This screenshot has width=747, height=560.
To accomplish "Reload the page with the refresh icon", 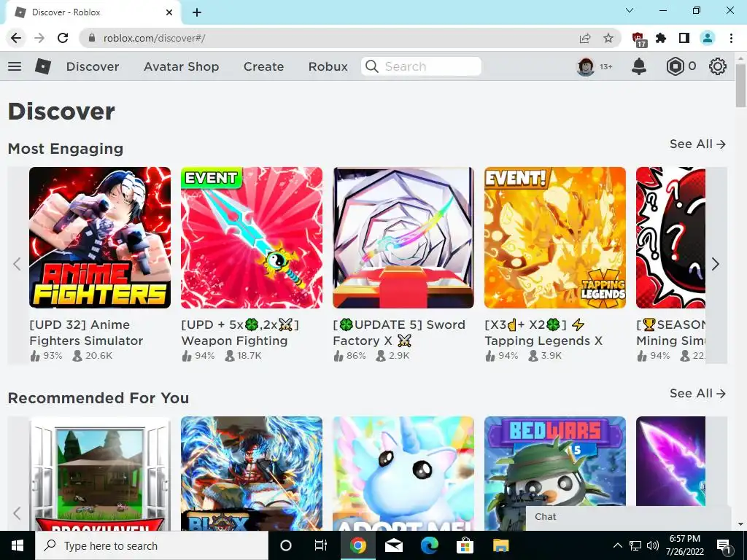I will (x=63, y=38).
